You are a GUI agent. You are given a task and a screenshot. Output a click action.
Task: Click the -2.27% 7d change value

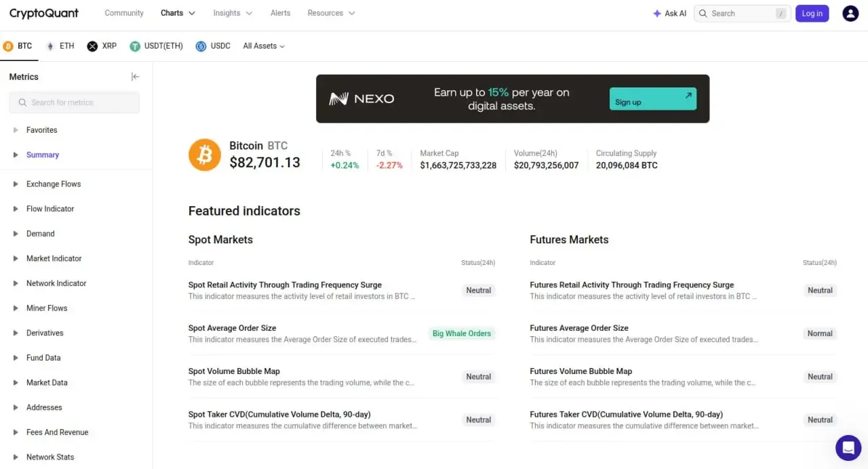point(389,165)
